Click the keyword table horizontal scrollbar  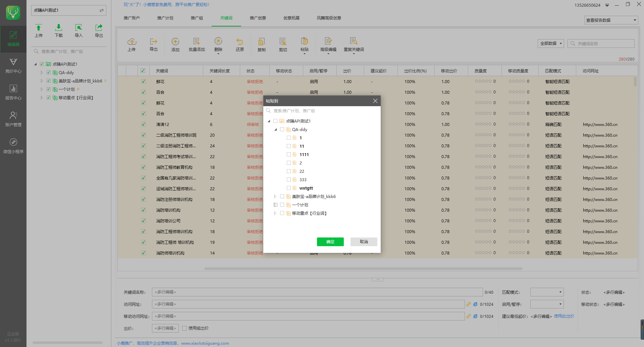pos(363,269)
